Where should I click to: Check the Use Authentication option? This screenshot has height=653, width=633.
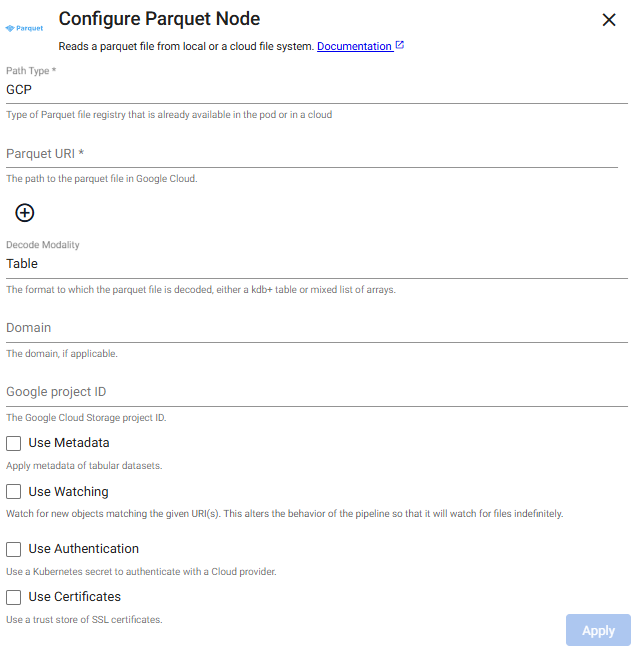point(13,549)
